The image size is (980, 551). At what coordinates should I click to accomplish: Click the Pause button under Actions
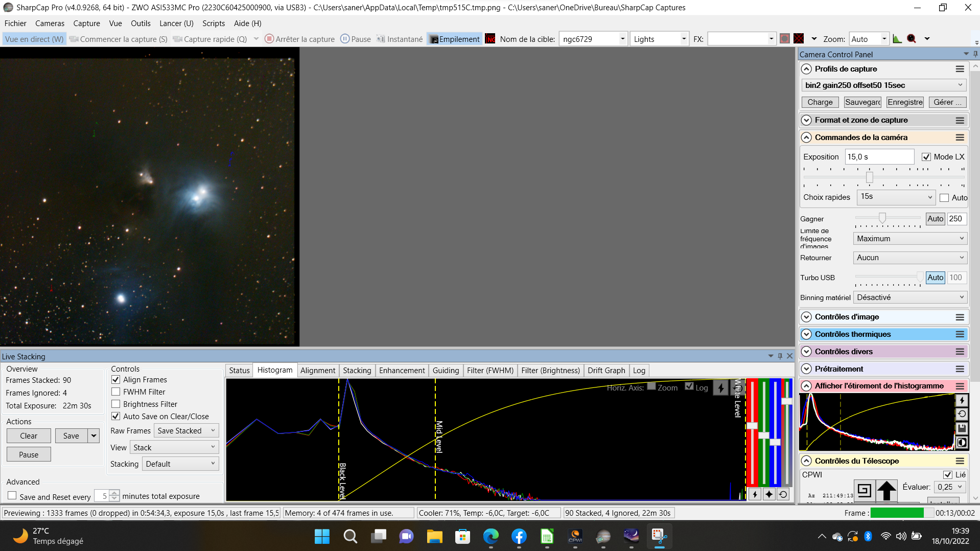(x=29, y=455)
